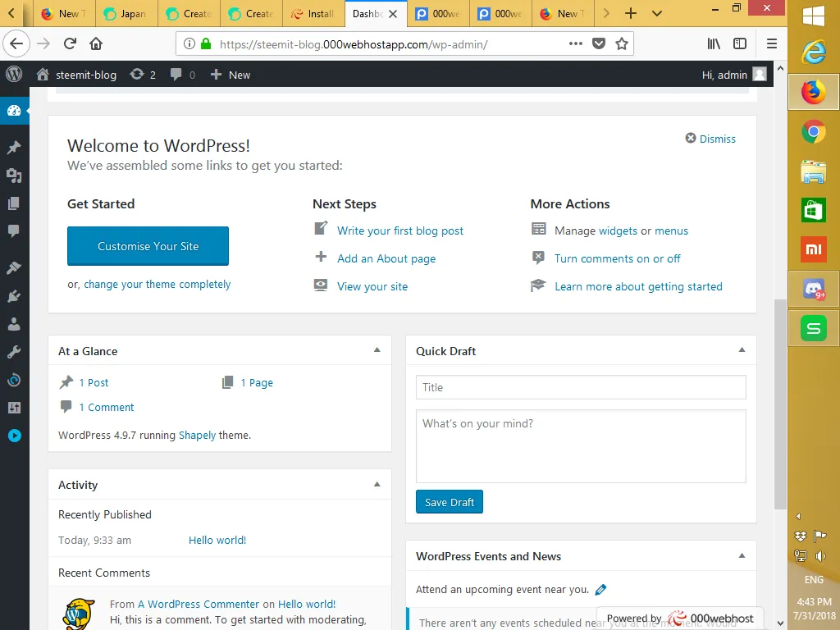Bookmark this page with star icon
The height and width of the screenshot is (630, 840).
(x=622, y=43)
